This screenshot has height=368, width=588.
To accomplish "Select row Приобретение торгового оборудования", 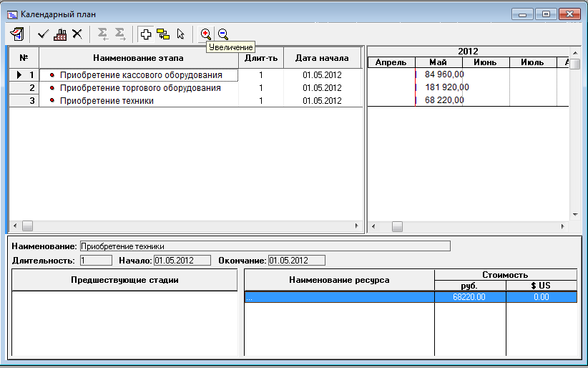I will (140, 88).
